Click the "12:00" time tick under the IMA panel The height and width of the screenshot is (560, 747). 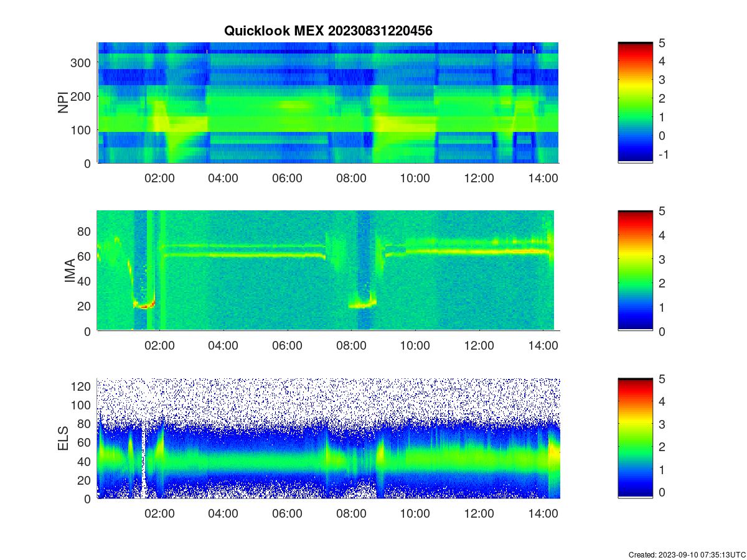[x=479, y=346]
